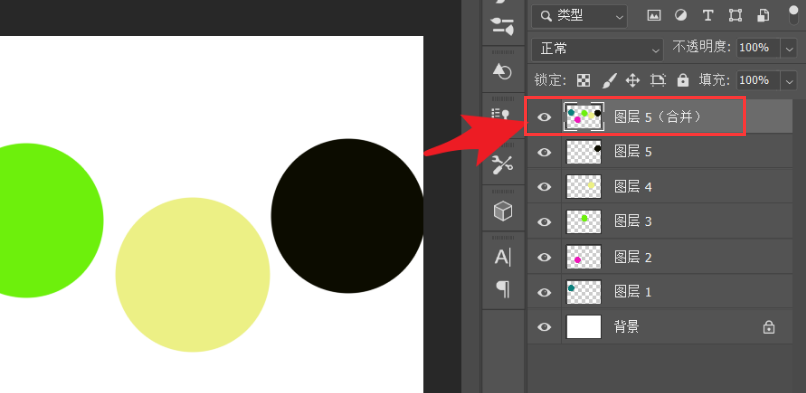The width and height of the screenshot is (806, 393).
Task: Open the Character panel A| icon
Action: [x=503, y=256]
